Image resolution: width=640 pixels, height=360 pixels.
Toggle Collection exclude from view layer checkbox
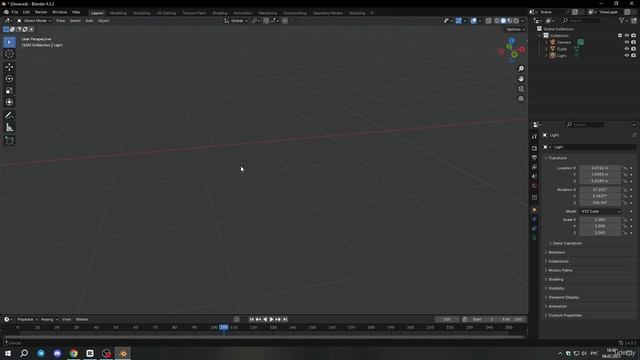tap(620, 36)
